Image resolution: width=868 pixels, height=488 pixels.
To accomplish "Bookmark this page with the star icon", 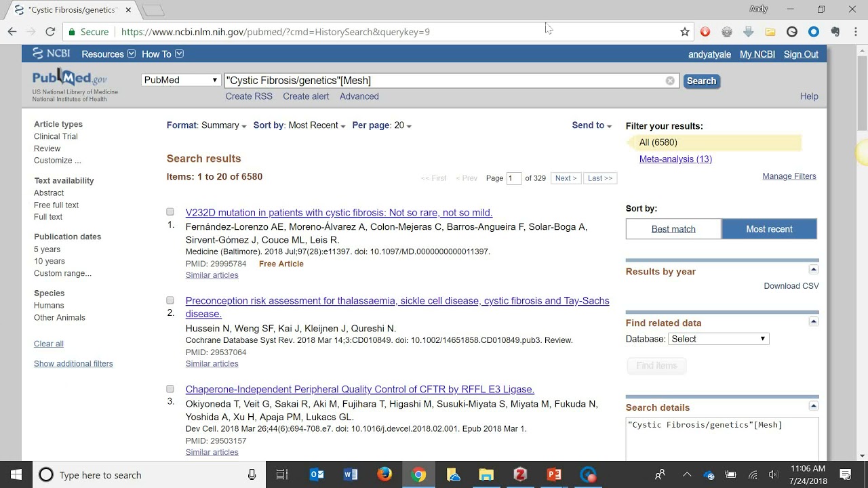I will tap(685, 32).
